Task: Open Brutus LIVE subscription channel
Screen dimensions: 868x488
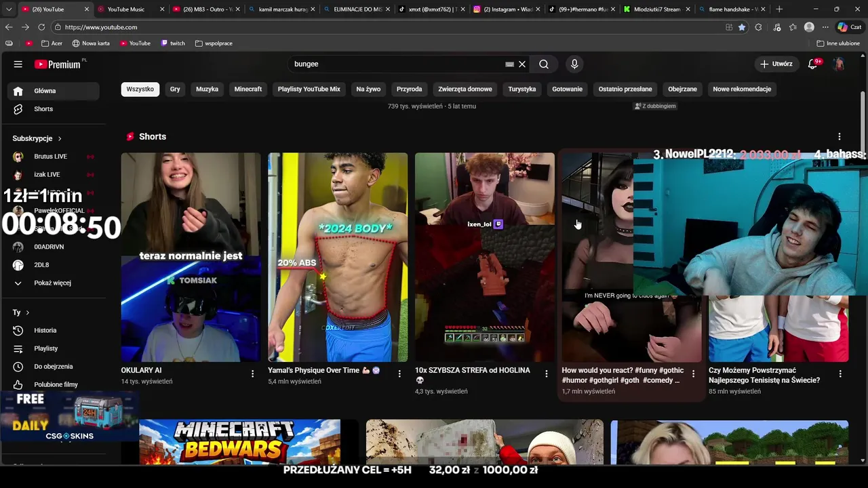Action: tap(50, 157)
